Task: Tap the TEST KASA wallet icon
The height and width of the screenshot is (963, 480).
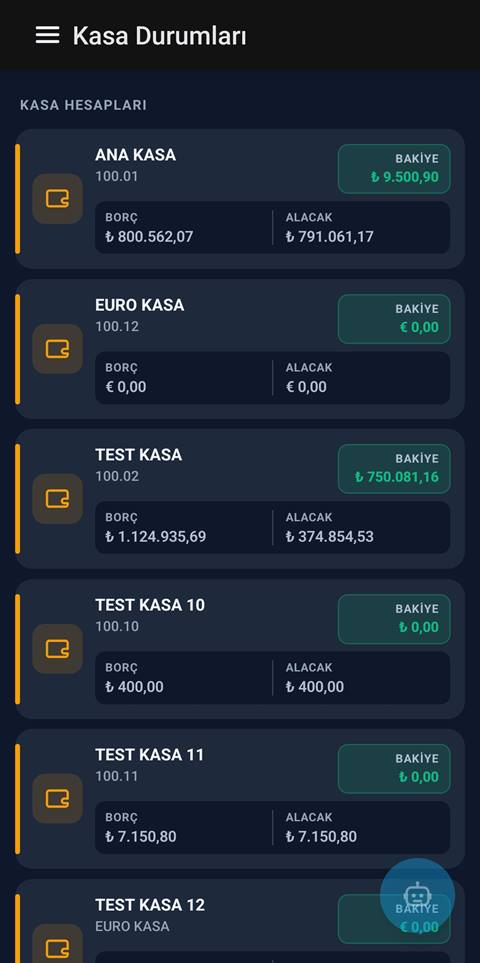Action: (x=58, y=499)
